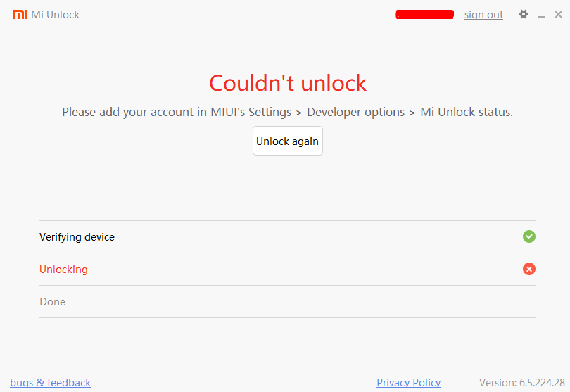Image resolution: width=570 pixels, height=392 pixels.
Task: Click the Version 6.5.224.28 text
Action: [521, 383]
